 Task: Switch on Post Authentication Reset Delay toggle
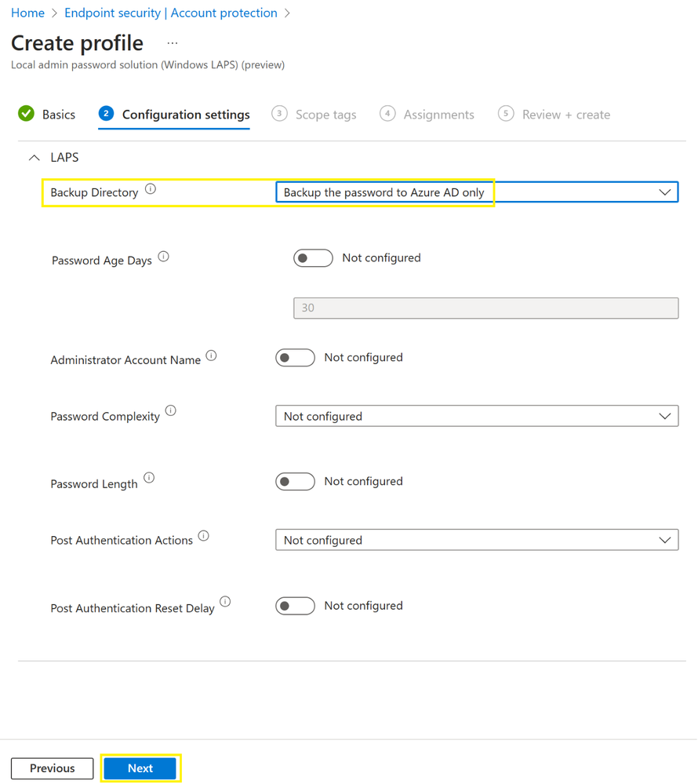click(295, 606)
